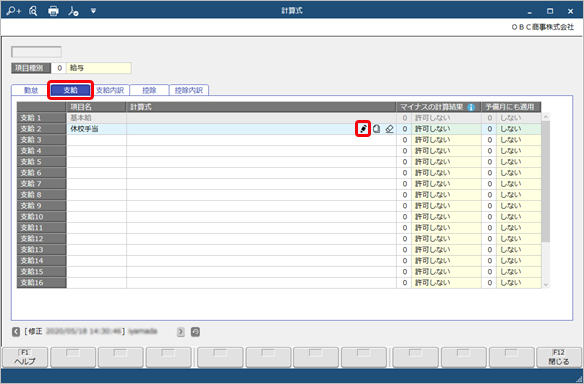Image resolution: width=584 pixels, height=384 pixels.
Task: Click the 支給16 row header
Action: [41, 283]
